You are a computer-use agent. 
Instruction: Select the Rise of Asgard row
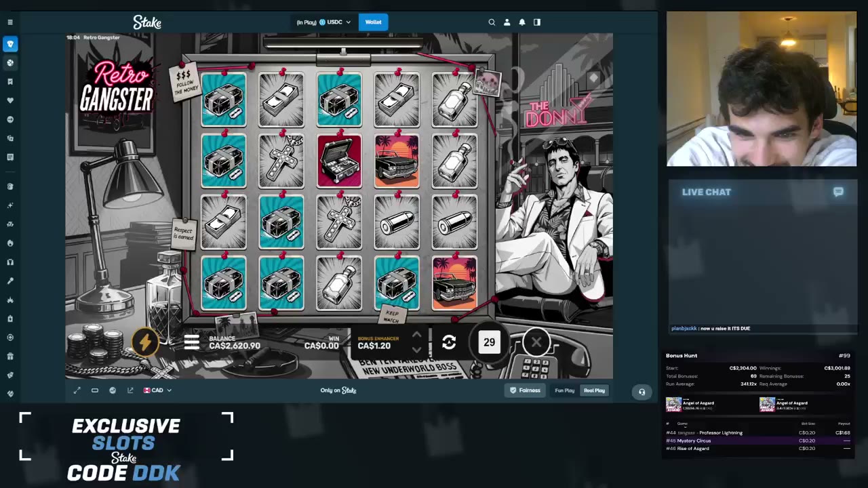click(x=758, y=449)
